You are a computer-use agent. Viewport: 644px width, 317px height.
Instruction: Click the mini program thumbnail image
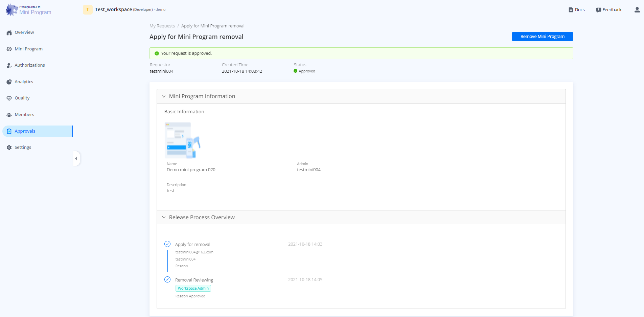pyautogui.click(x=182, y=140)
